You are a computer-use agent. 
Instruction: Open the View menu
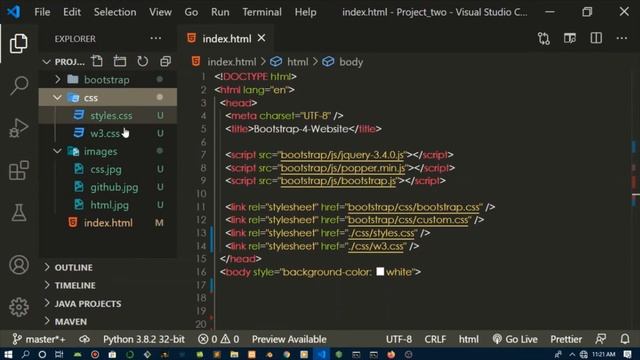pos(160,12)
